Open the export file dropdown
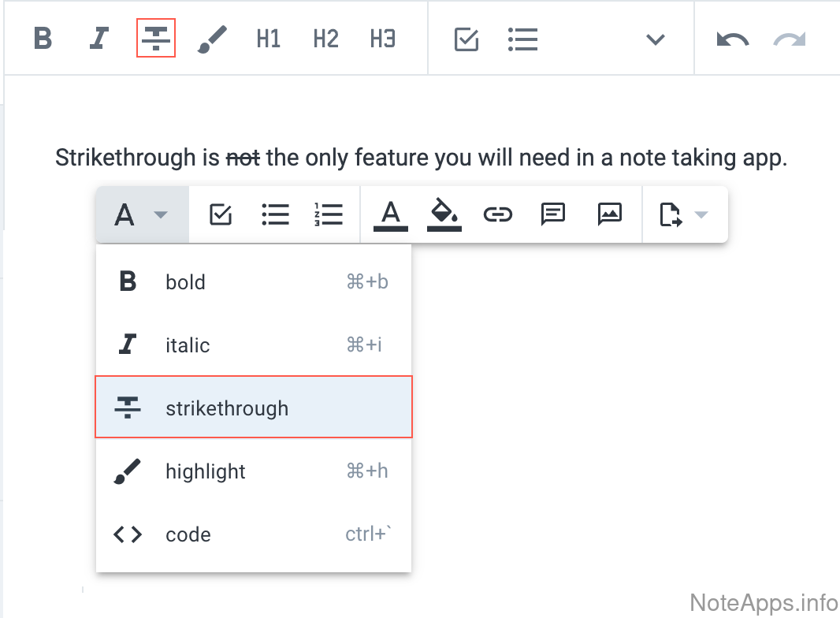This screenshot has height=618, width=840. (x=682, y=214)
